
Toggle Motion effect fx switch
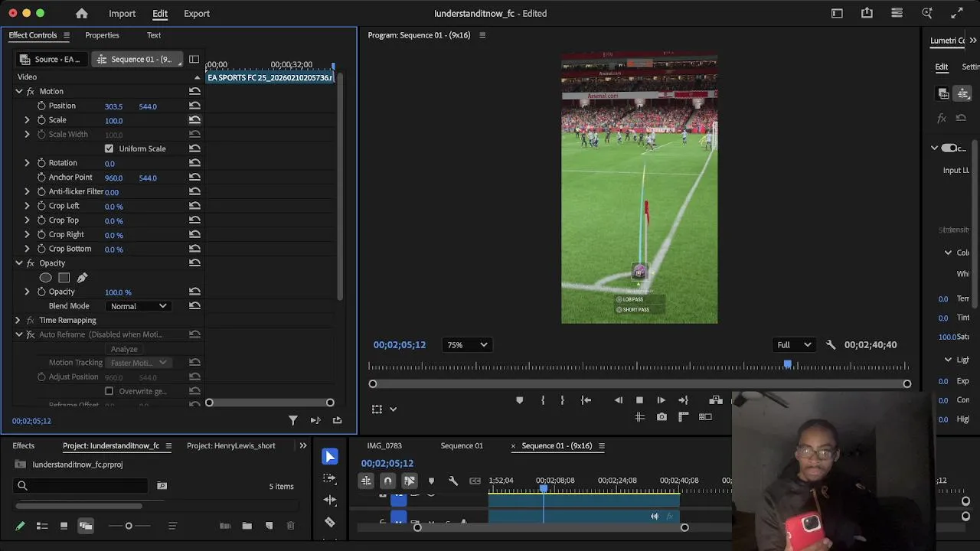pyautogui.click(x=31, y=92)
